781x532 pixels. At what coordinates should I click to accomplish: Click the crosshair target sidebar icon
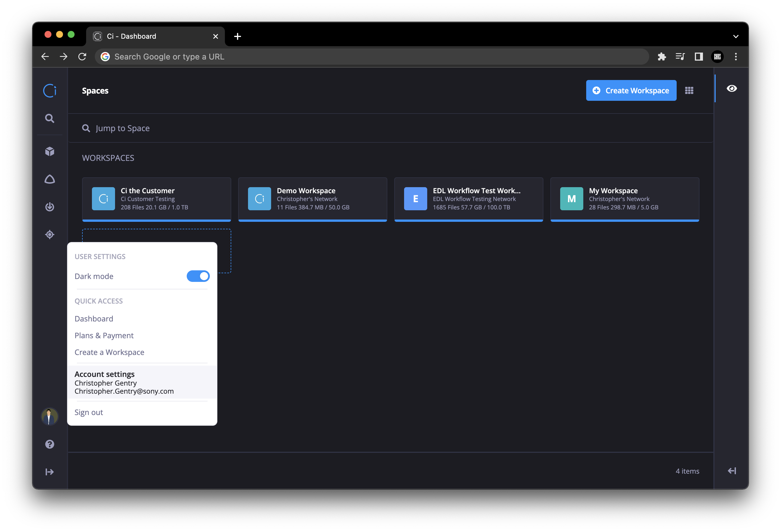point(50,235)
